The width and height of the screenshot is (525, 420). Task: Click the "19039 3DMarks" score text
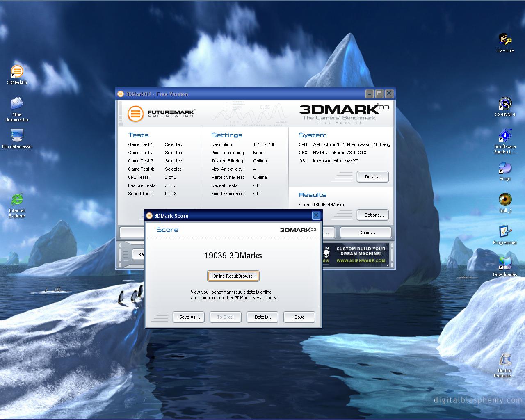tap(233, 256)
